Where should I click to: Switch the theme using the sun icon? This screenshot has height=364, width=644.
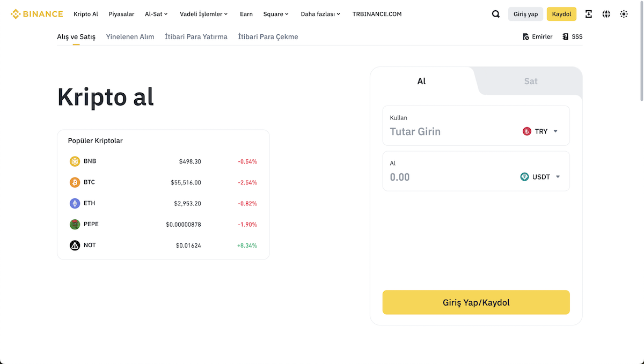tap(624, 14)
